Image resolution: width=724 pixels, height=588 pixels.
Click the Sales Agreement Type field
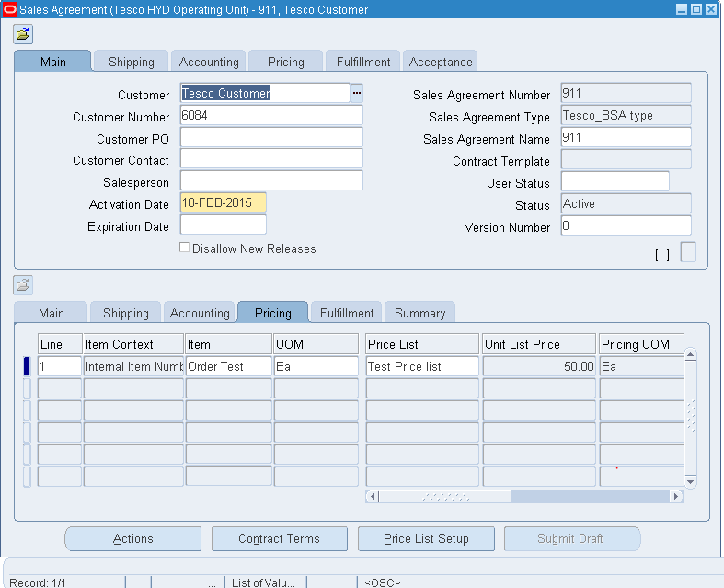pos(626,115)
